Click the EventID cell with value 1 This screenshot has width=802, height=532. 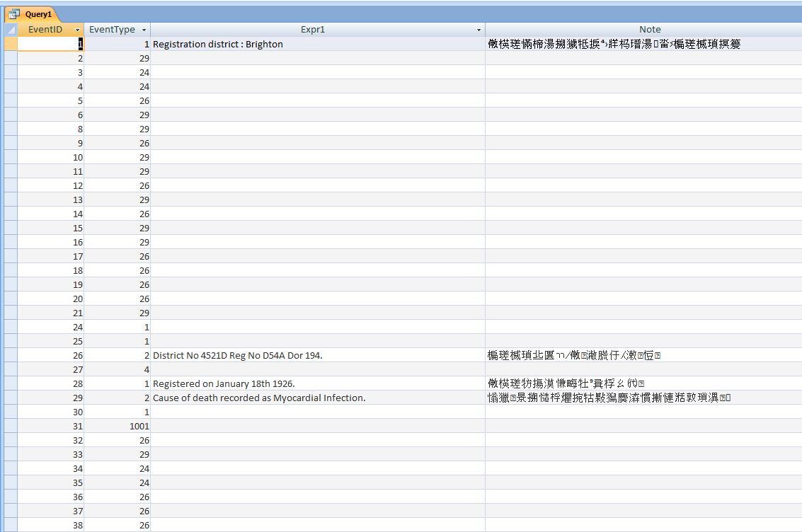click(51, 44)
